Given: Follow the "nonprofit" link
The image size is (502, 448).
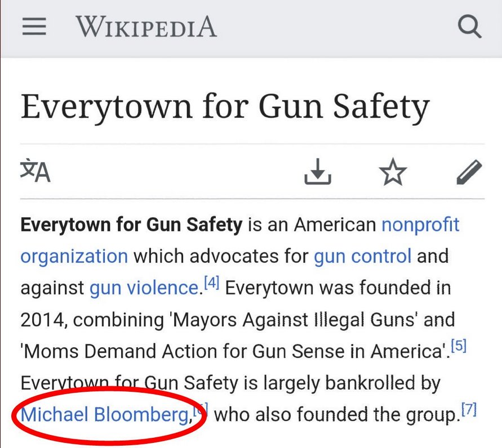Looking at the screenshot, I should pos(420,225).
